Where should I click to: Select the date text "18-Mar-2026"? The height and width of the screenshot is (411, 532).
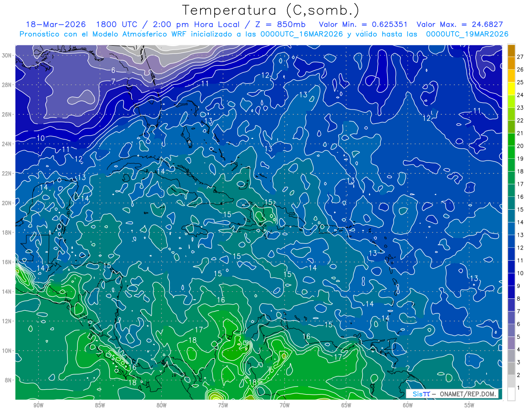(55, 24)
